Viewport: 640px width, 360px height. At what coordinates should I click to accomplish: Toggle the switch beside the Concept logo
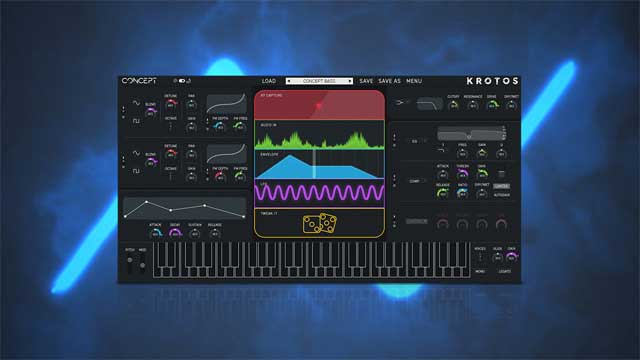tap(182, 81)
